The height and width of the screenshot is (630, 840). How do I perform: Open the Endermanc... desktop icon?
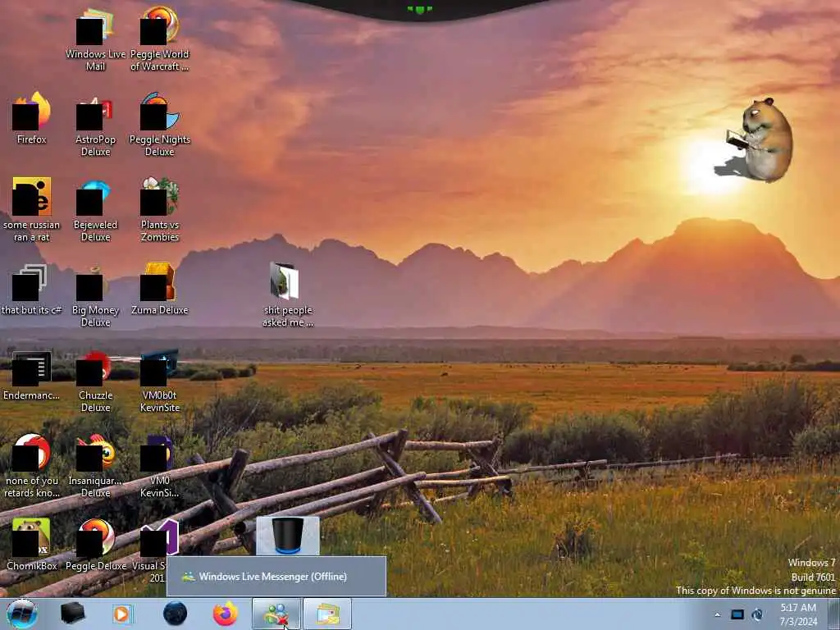coord(32,374)
